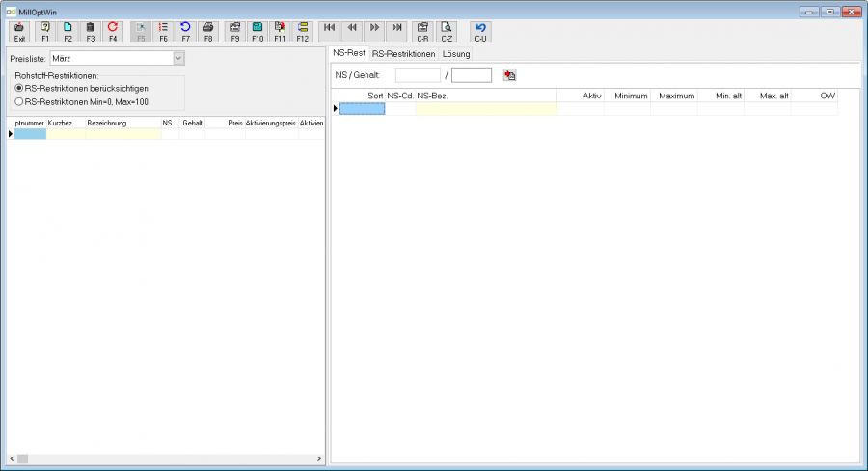Click the second NS / Gehalt input field
The height and width of the screenshot is (471, 868).
pyautogui.click(x=472, y=75)
